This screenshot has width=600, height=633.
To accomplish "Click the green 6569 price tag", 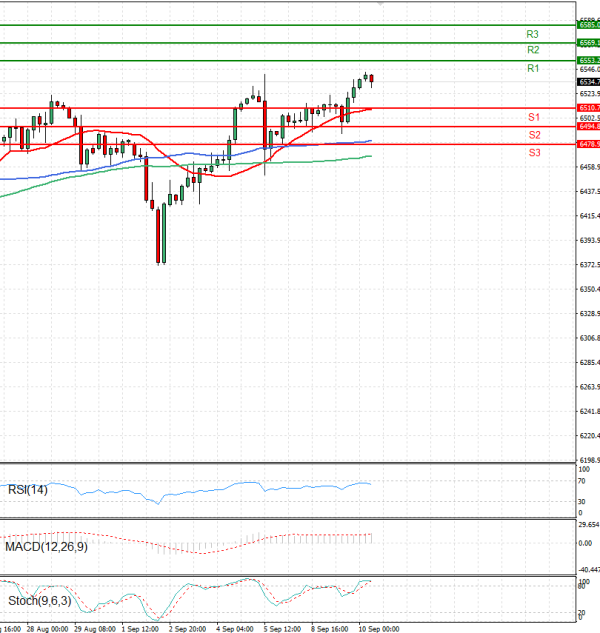I will pos(589,43).
